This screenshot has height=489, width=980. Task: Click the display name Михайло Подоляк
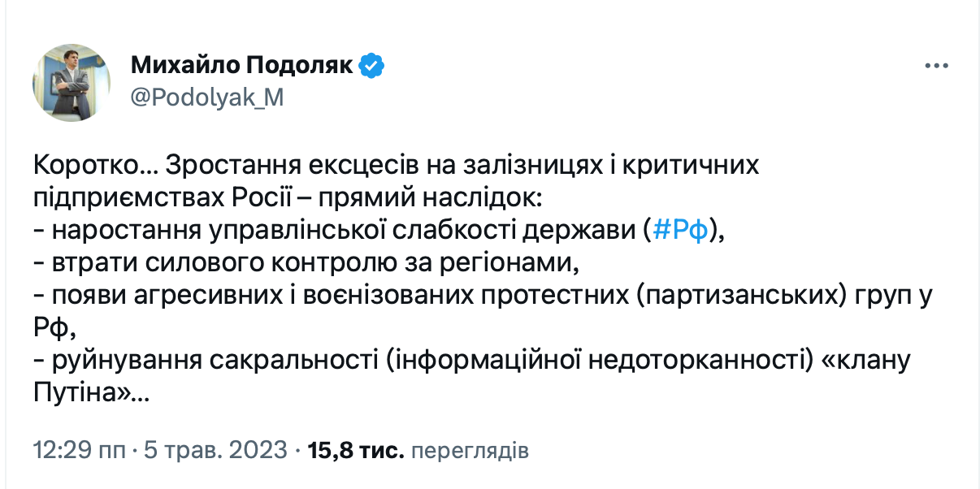(241, 66)
